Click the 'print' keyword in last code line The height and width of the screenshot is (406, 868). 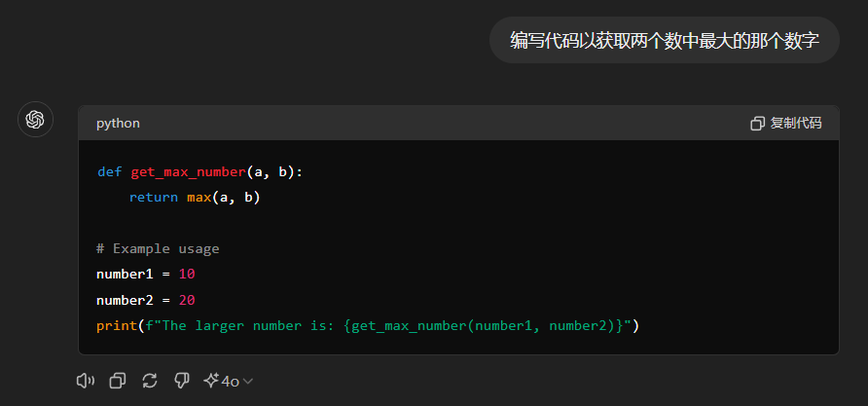point(116,325)
